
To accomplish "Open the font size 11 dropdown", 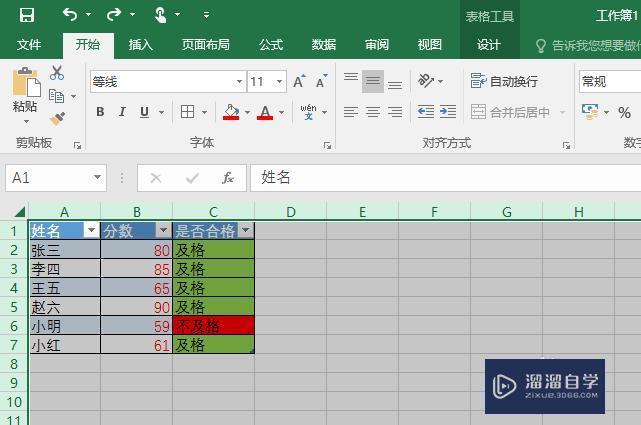I will pos(280,81).
